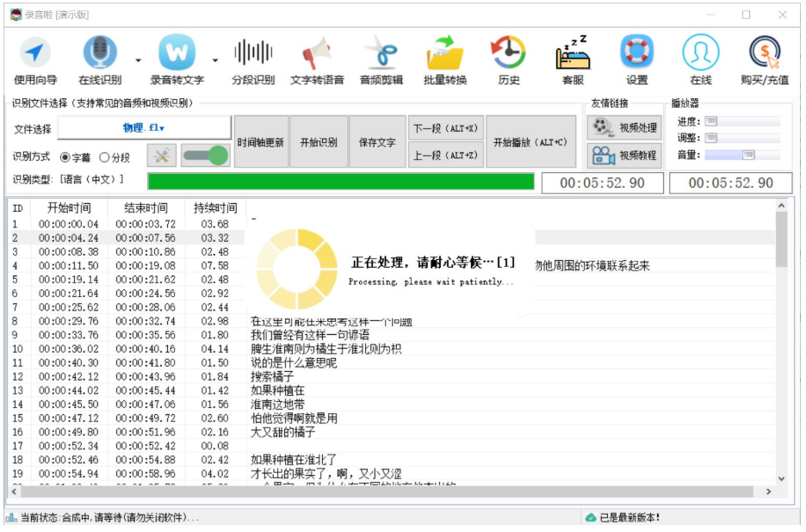Click the cloud update icon
This screenshot has height=532, width=806.
pyautogui.click(x=591, y=518)
